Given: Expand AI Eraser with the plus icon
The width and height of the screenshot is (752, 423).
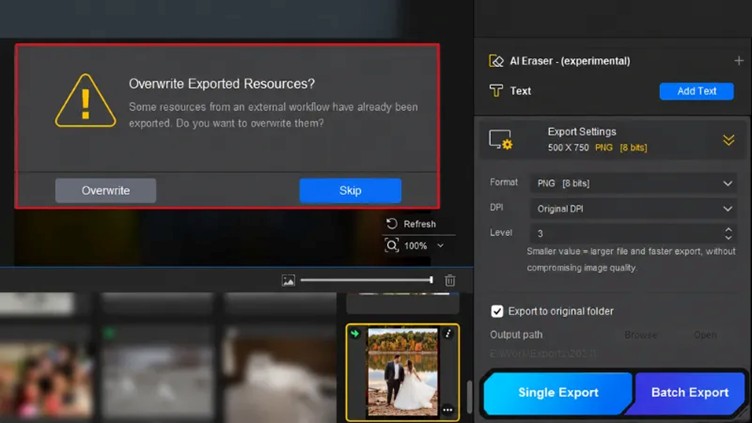Looking at the screenshot, I should [739, 61].
